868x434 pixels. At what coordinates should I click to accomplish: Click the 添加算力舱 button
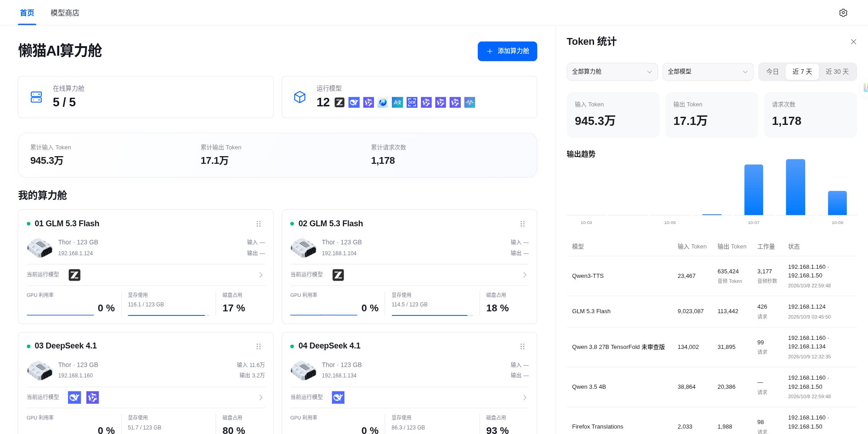(507, 51)
